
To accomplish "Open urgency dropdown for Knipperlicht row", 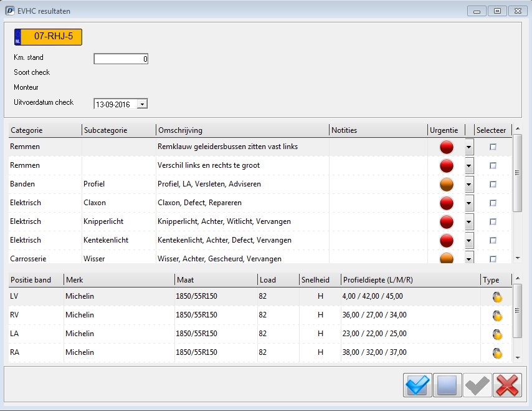I will click(469, 222).
